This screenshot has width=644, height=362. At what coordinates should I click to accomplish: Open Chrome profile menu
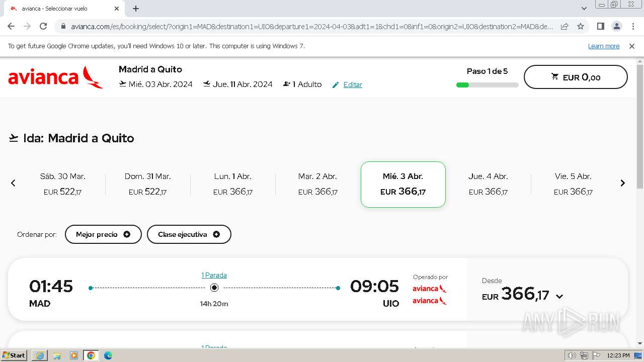616,26
